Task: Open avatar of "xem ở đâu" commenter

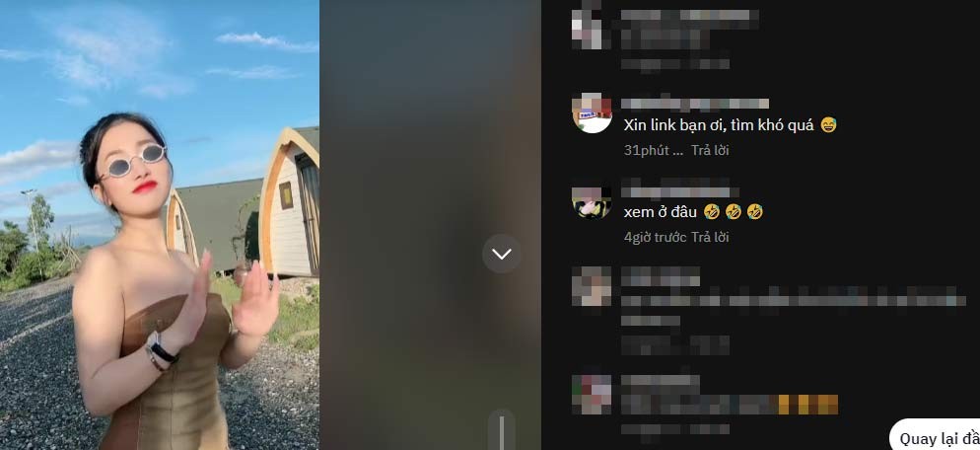Action: tap(592, 201)
